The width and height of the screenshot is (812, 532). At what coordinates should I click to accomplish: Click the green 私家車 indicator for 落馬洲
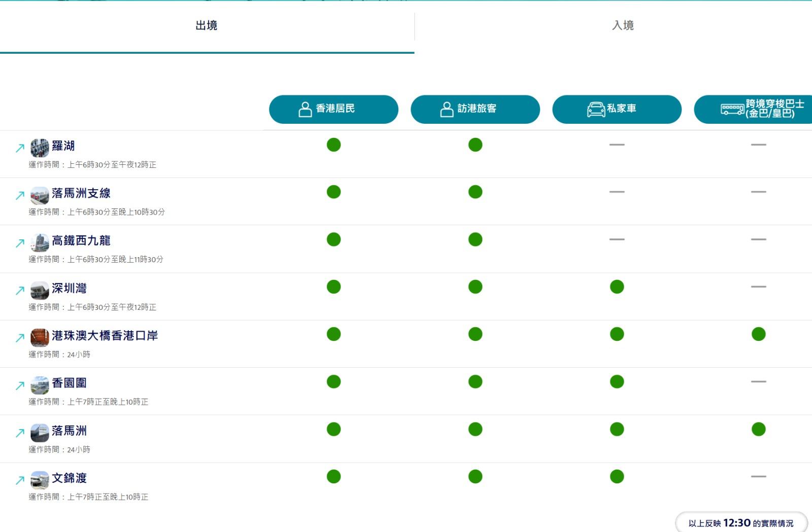click(x=617, y=429)
